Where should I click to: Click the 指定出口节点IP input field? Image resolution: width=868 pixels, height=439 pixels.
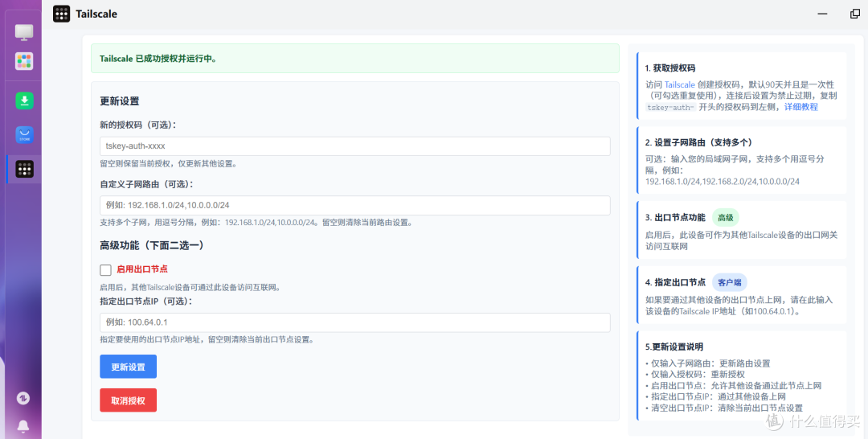coord(355,322)
